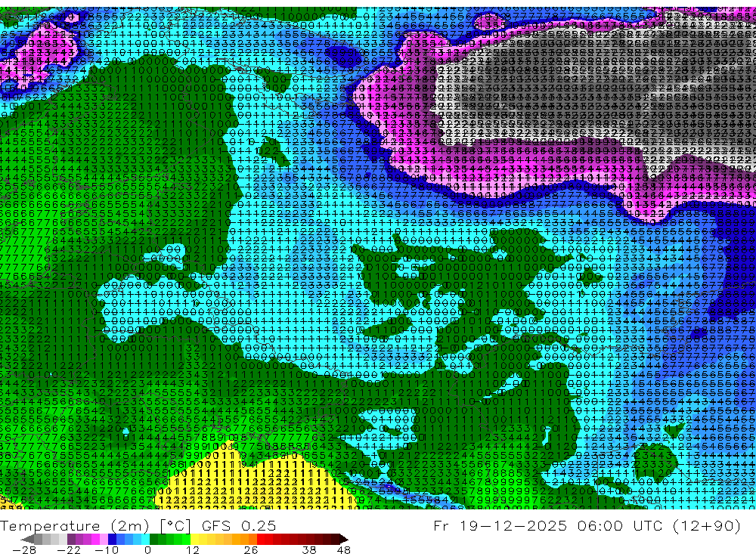Click the '-10' legend scale label
Image resolution: width=756 pixels, height=554 pixels.
click(107, 550)
